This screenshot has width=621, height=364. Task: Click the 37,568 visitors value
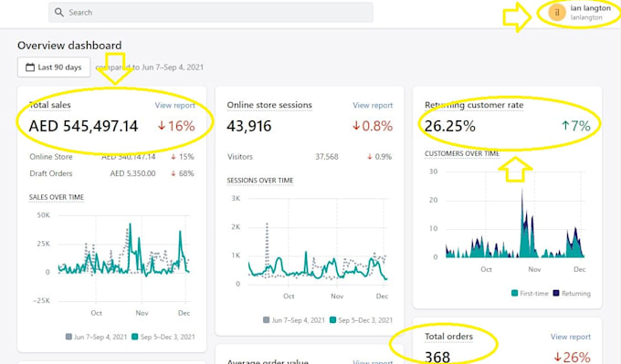coord(327,157)
